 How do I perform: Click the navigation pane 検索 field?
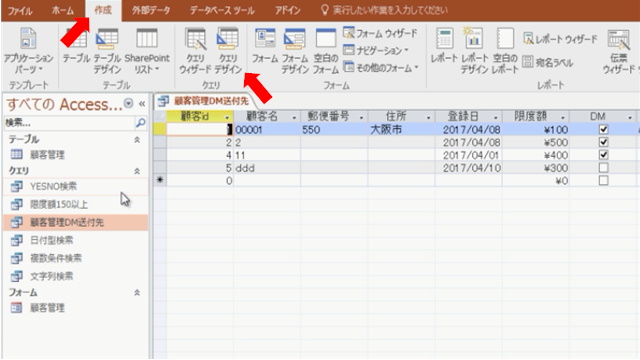coord(69,123)
